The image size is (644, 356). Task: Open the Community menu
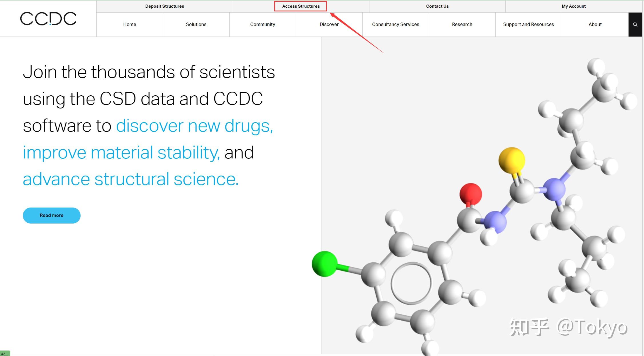[x=263, y=24]
